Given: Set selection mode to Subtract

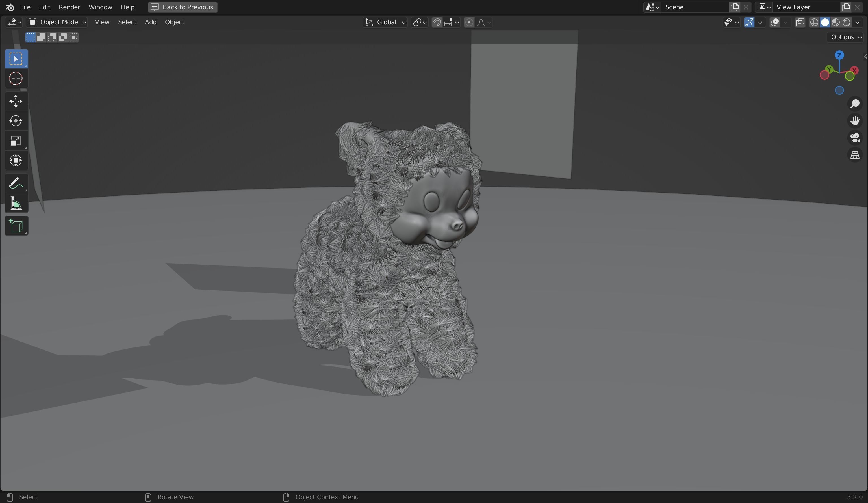Looking at the screenshot, I should (52, 38).
